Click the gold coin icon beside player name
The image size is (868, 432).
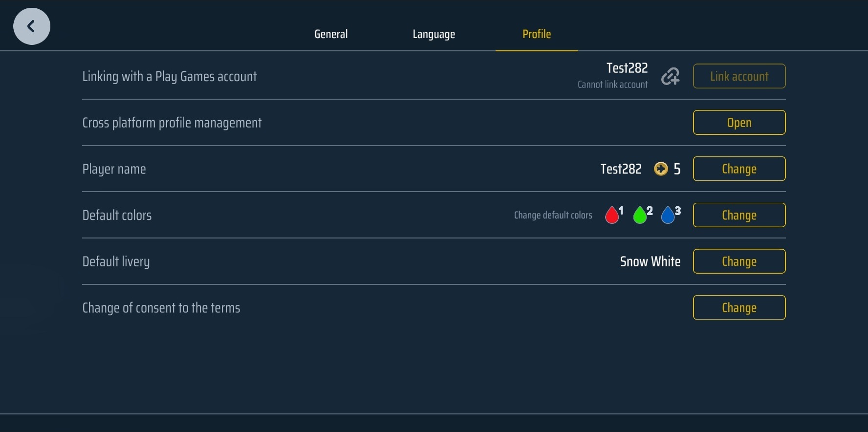pyautogui.click(x=661, y=169)
